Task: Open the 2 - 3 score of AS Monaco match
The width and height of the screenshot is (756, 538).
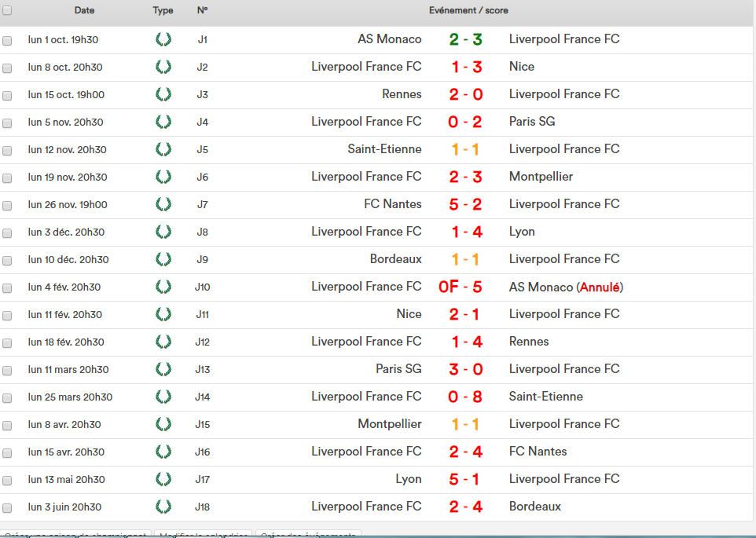Action: tap(465, 39)
